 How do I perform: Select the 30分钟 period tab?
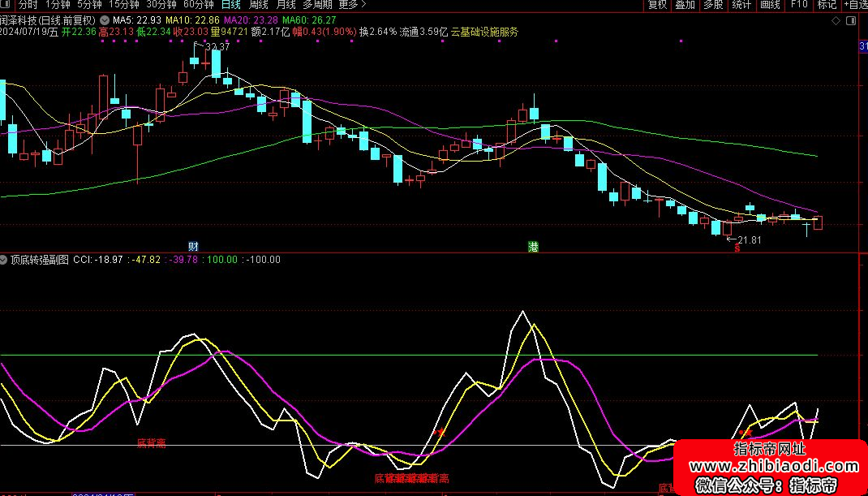(161, 5)
